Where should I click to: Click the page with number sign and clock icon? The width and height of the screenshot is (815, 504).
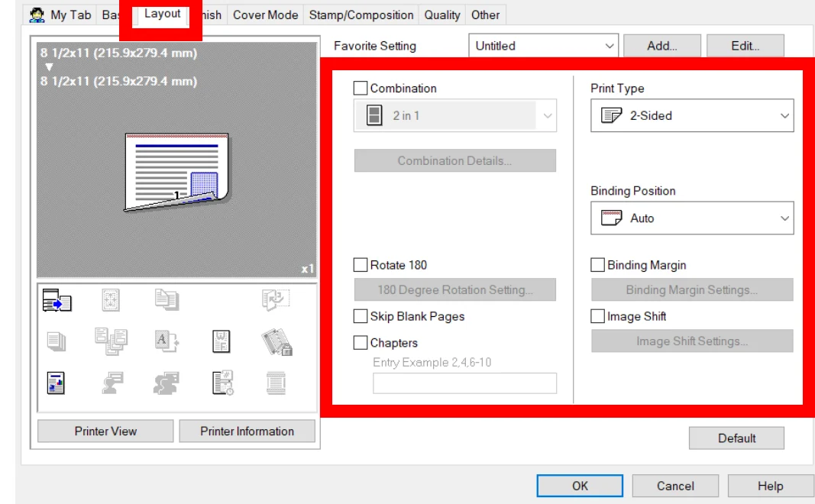pyautogui.click(x=223, y=383)
